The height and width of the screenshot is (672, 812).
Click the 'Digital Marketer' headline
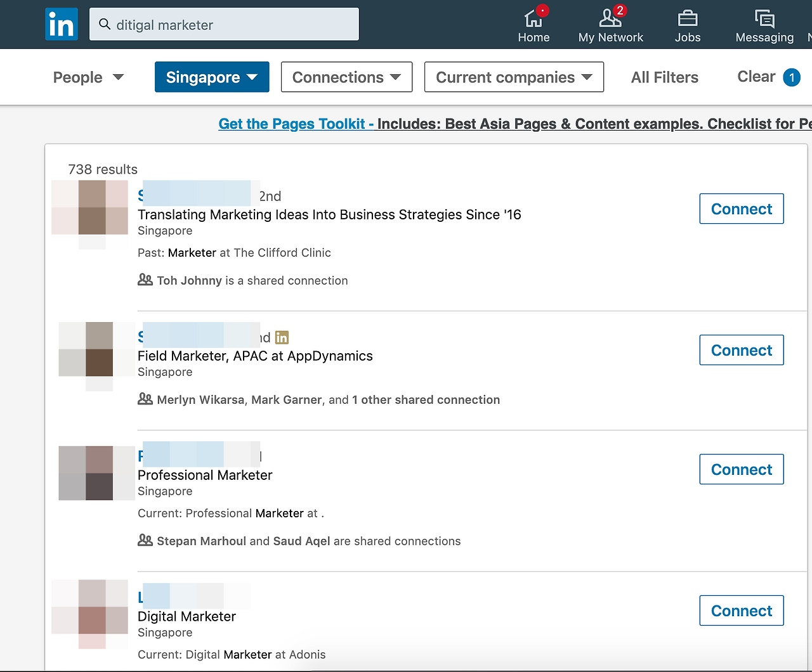[x=187, y=616]
